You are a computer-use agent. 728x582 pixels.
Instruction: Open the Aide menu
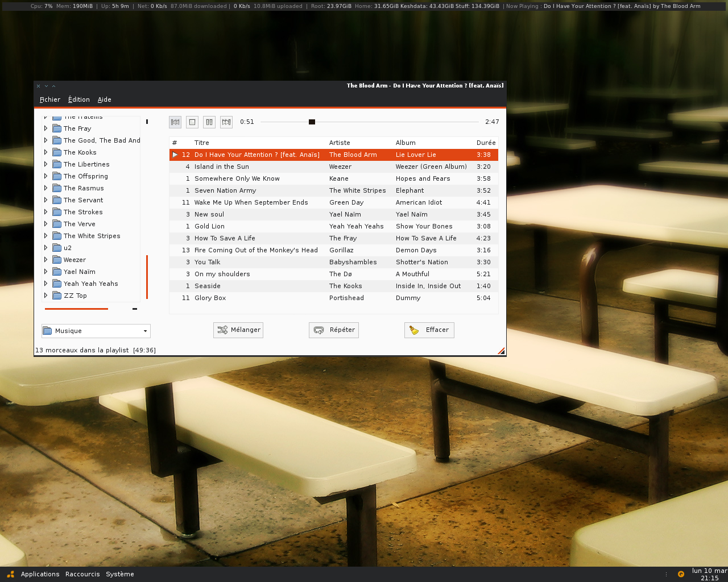[105, 99]
